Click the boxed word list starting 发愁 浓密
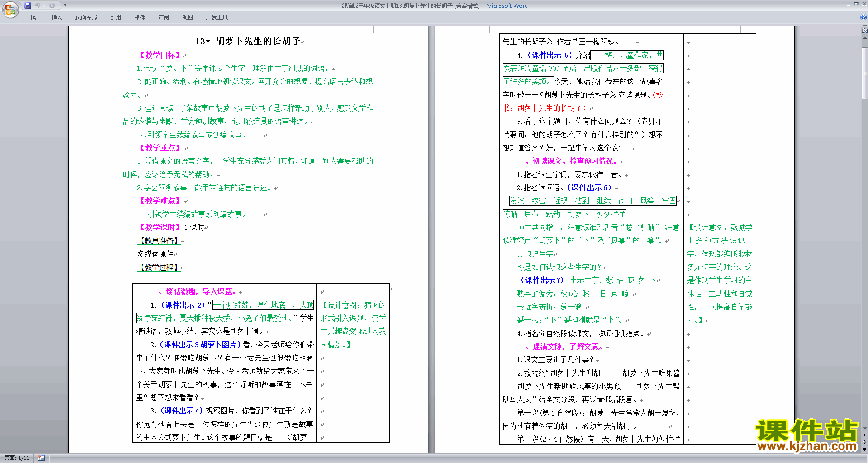The image size is (868, 463). (593, 201)
